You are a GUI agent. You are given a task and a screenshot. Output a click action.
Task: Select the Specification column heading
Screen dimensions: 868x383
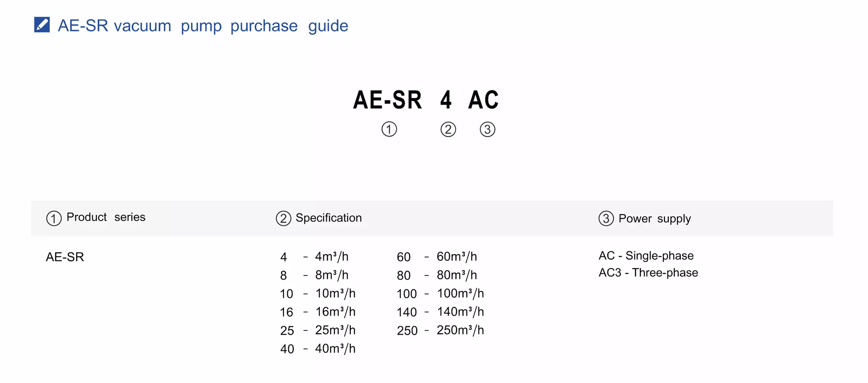(x=328, y=218)
